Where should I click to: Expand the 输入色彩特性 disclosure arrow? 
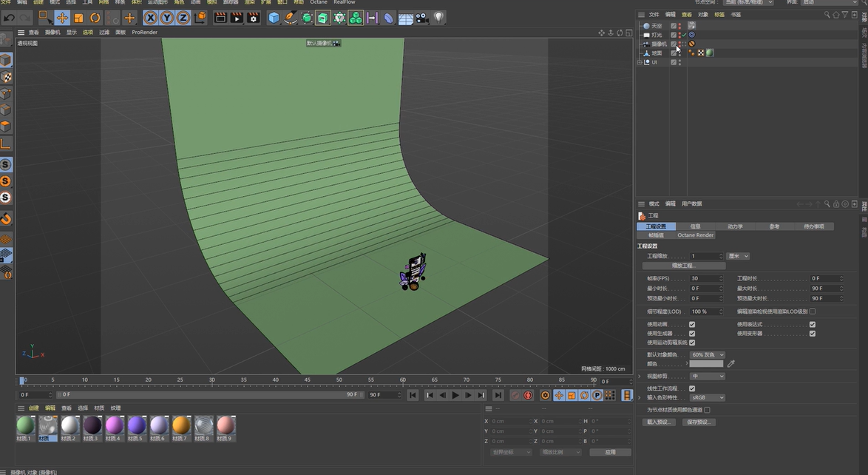click(x=640, y=397)
